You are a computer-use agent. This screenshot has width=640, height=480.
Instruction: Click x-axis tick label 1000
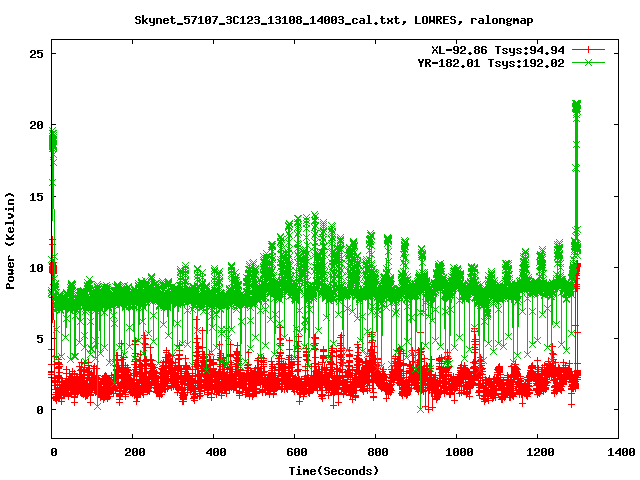tap(459, 452)
